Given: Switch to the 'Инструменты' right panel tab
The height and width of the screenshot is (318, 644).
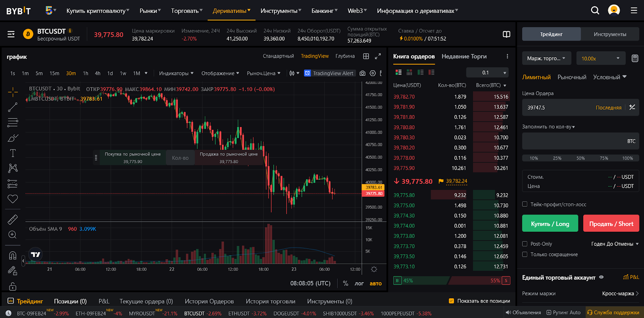Looking at the screenshot, I should click(x=610, y=34).
